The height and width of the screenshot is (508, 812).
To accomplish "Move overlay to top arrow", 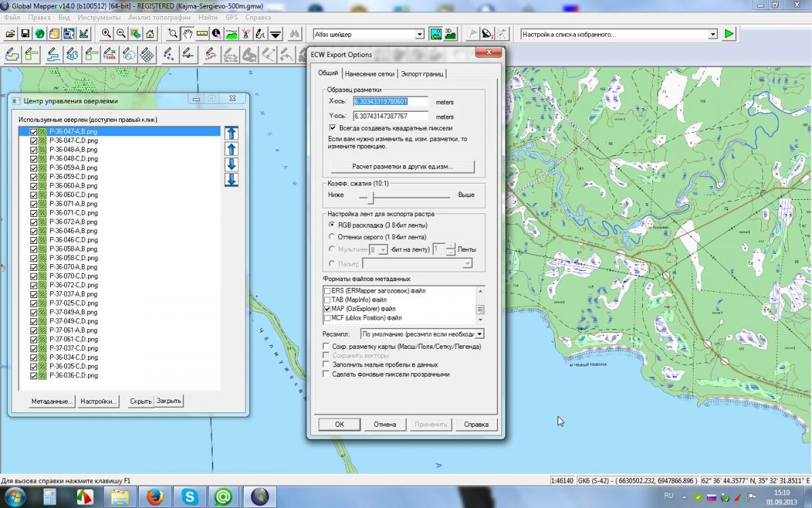I will pos(231,133).
